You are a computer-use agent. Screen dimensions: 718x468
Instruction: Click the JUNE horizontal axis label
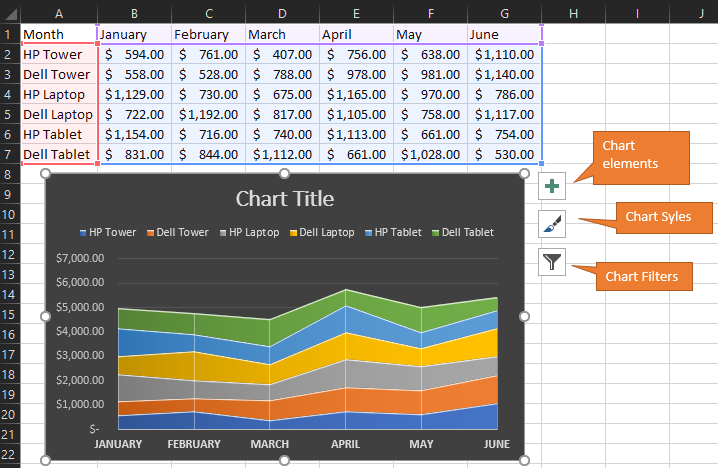tap(497, 444)
